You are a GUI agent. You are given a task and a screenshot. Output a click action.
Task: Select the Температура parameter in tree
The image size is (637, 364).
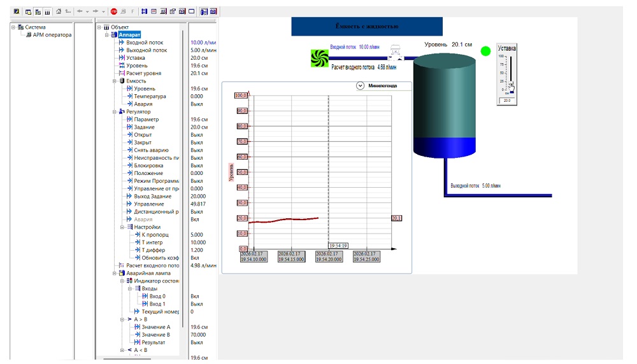150,97
